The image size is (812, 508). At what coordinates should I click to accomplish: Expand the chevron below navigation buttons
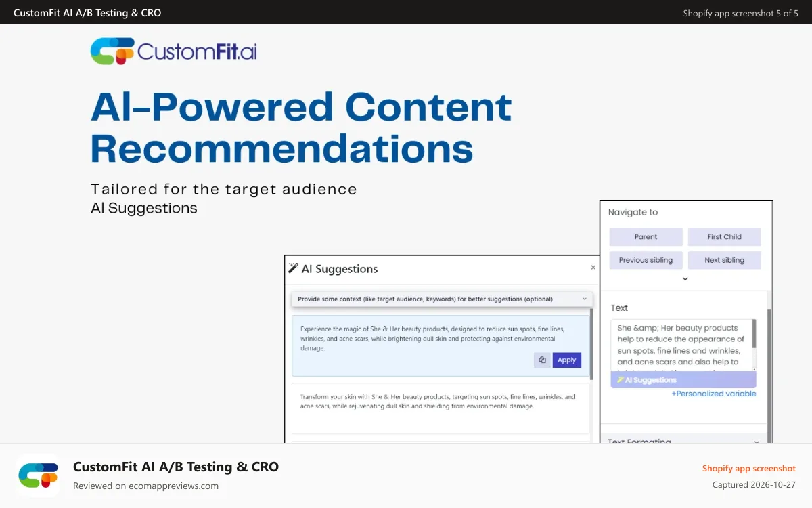click(685, 279)
